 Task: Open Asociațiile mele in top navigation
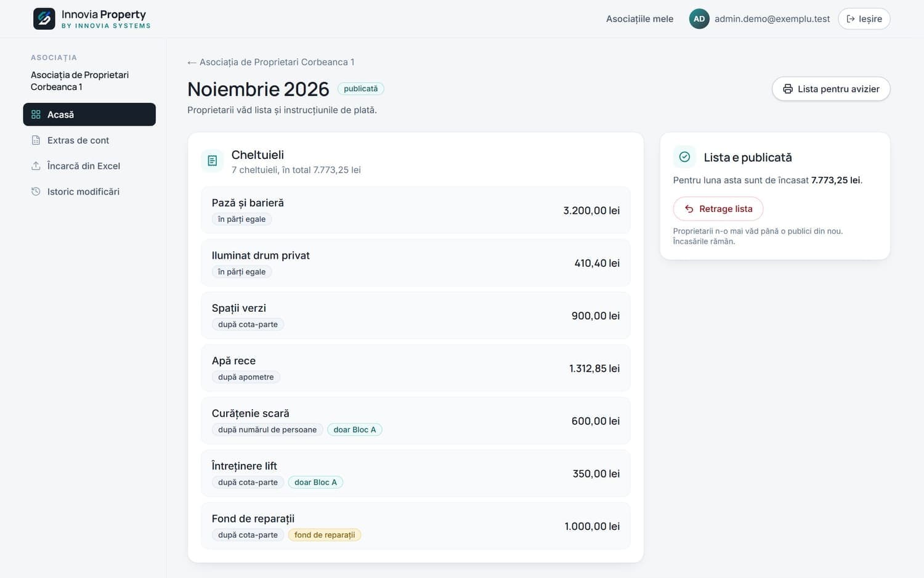click(x=639, y=19)
